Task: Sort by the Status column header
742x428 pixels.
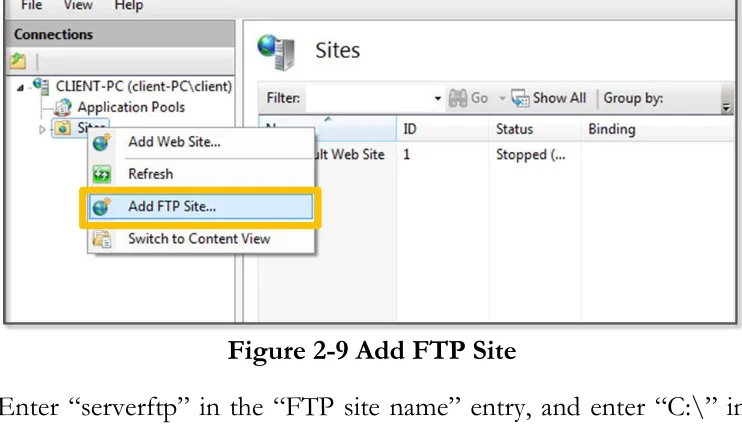Action: click(535, 129)
